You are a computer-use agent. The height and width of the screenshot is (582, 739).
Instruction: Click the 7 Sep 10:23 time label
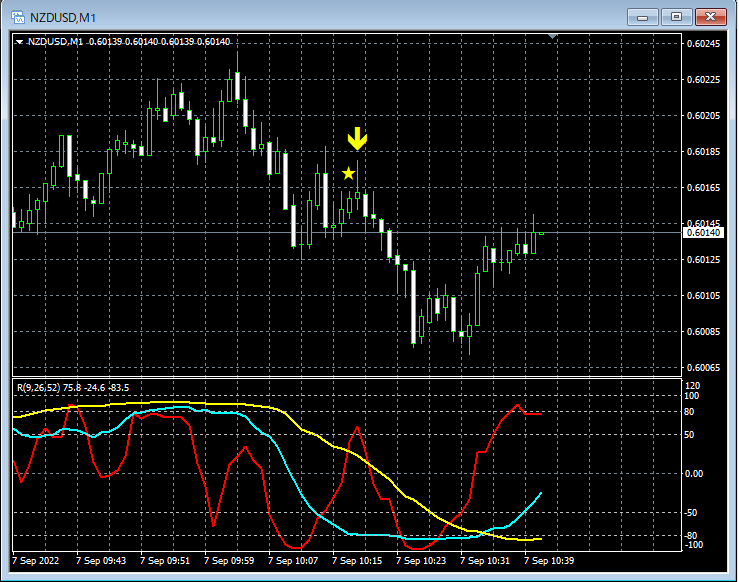[x=421, y=561]
